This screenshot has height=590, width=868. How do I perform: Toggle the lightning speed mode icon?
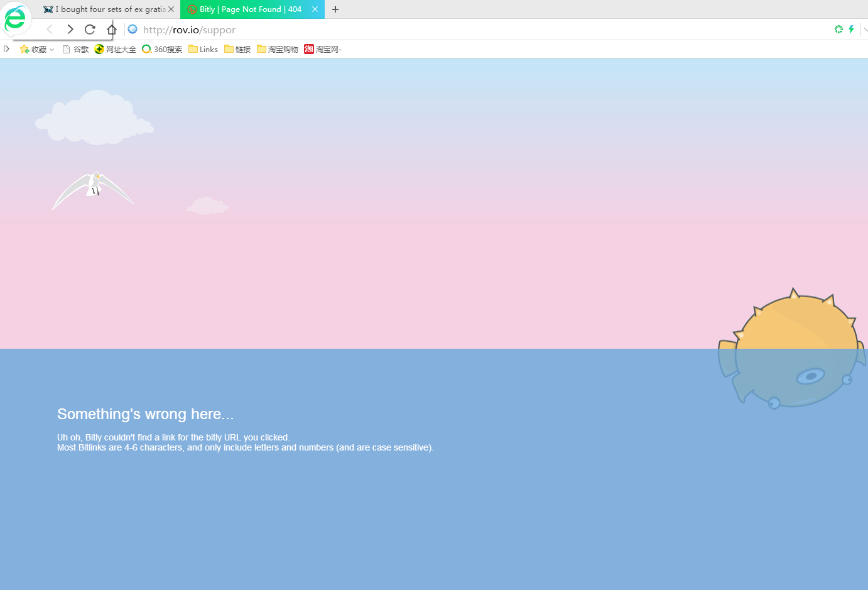pos(851,30)
